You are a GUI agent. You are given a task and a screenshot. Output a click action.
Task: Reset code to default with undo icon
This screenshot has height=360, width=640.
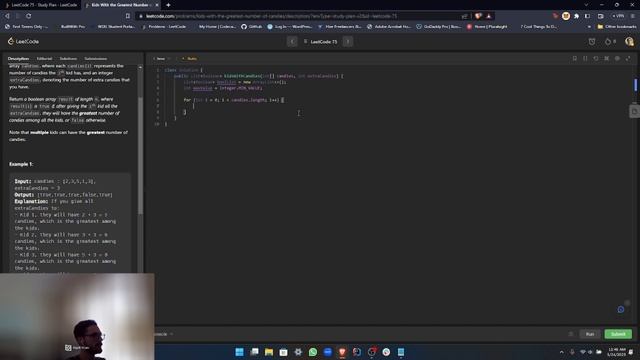[596, 59]
